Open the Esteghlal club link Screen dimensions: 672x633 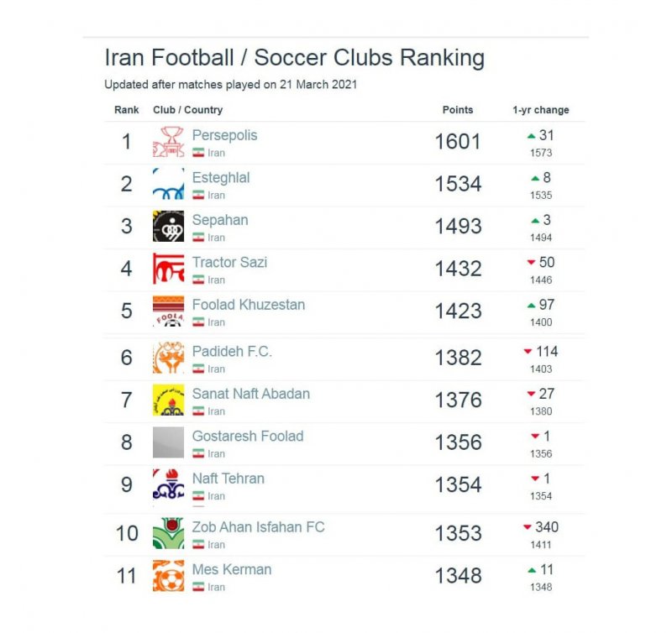(220, 178)
